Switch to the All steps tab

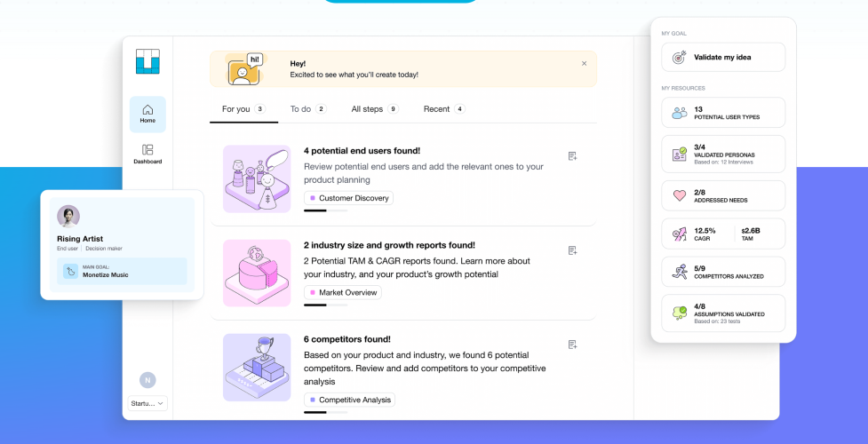click(x=375, y=109)
